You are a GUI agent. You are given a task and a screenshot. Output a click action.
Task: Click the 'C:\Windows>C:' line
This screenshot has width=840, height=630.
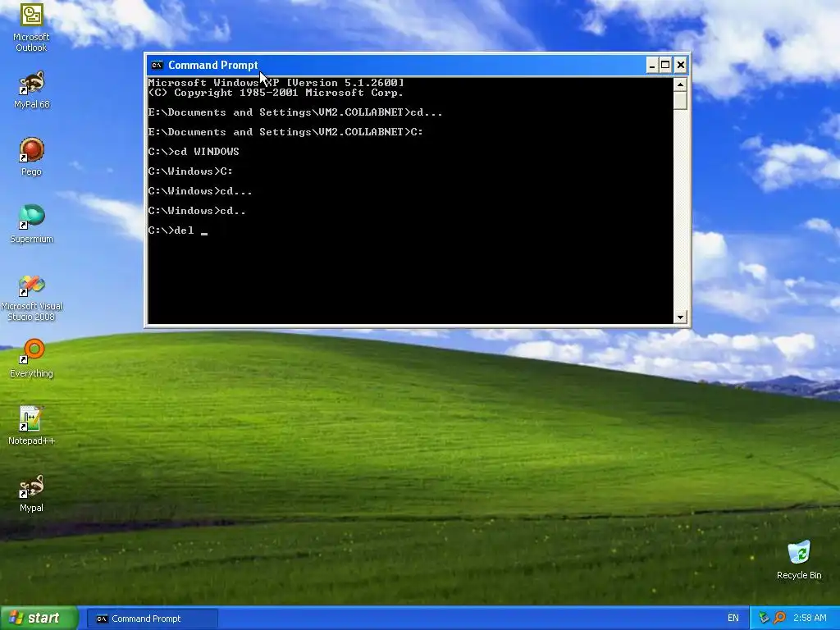pos(190,171)
